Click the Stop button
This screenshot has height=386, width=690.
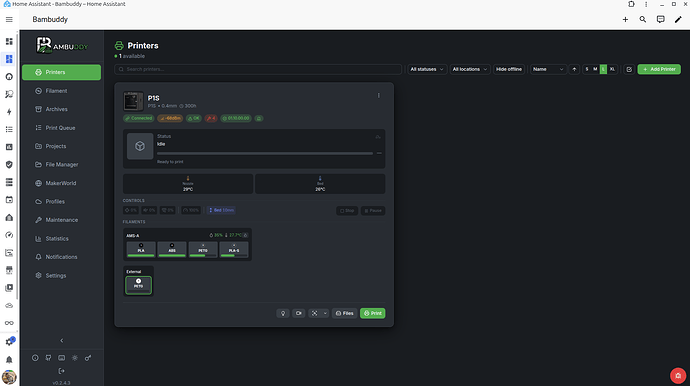347,210
